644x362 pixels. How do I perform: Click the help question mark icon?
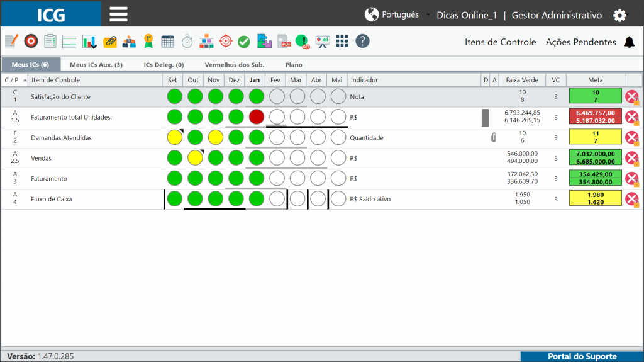362,41
